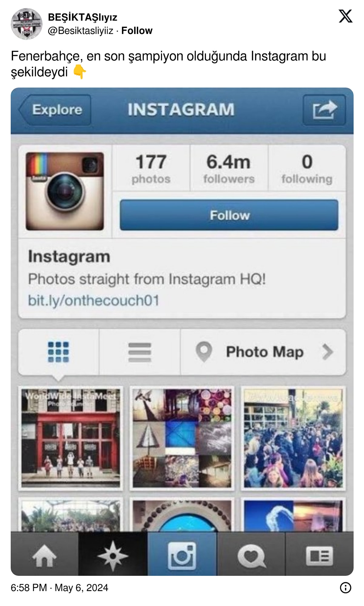Viewport: 364px width, 606px height.
Task: Tap the camera capture icon
Action: tap(182, 556)
